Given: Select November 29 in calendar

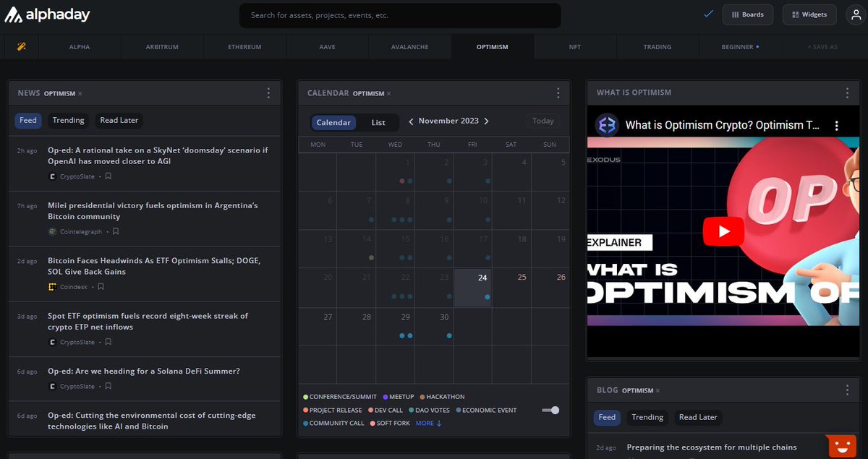Looking at the screenshot, I should point(395,327).
